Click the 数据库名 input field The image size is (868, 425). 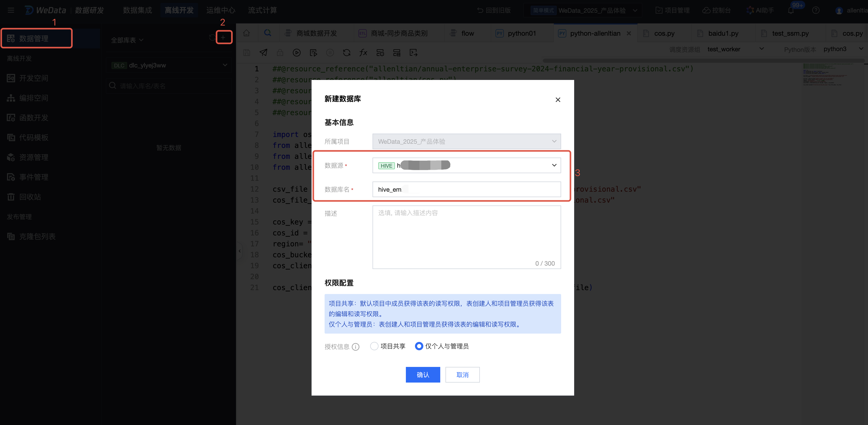click(466, 189)
